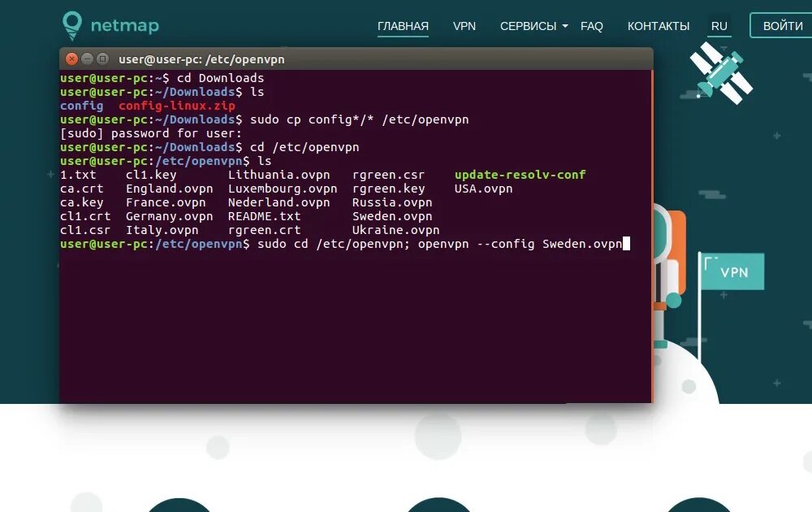The width and height of the screenshot is (812, 512).
Task: Click the cl1.key file name
Action: pos(151,175)
